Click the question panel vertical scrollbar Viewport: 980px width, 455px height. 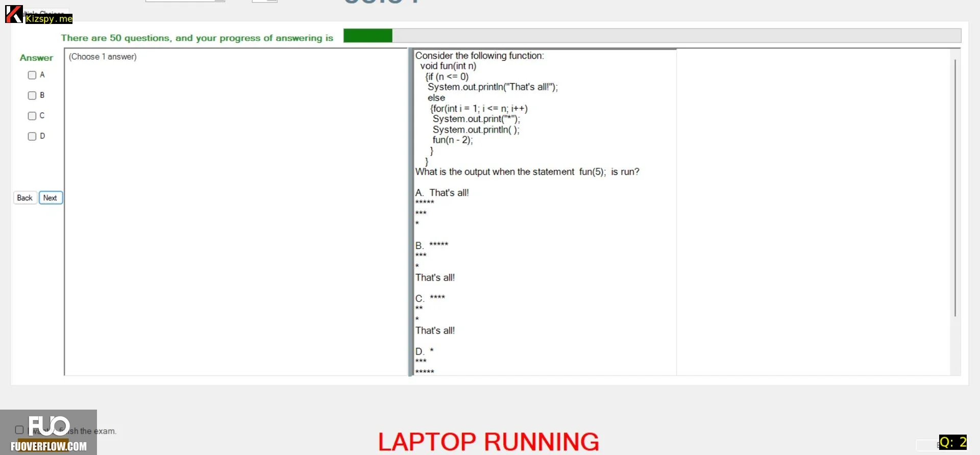coord(955,188)
